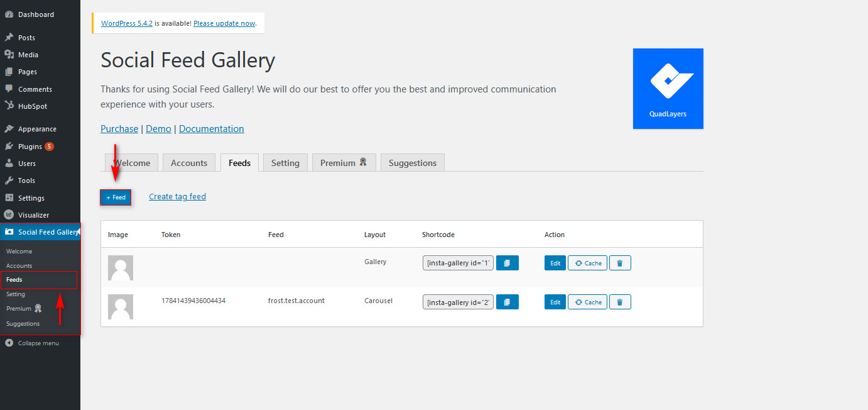Open the Demo link

[158, 129]
